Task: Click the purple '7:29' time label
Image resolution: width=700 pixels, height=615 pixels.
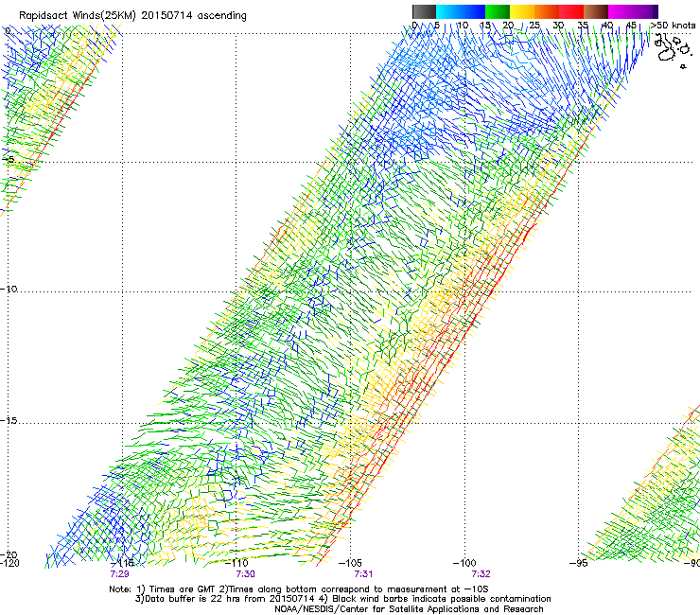Action: [x=119, y=574]
